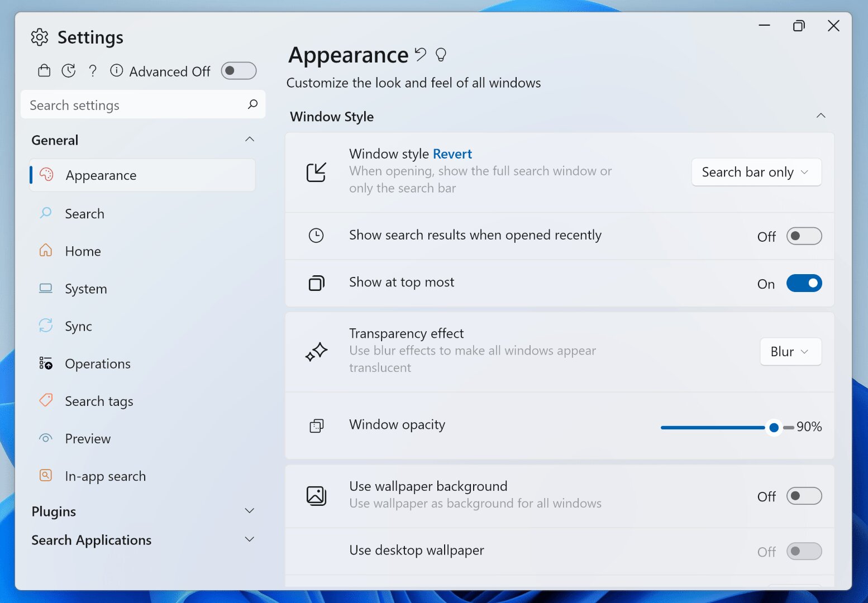Click the lightbulb tips icon near Appearance
Image resolution: width=868 pixels, height=603 pixels.
pos(441,54)
